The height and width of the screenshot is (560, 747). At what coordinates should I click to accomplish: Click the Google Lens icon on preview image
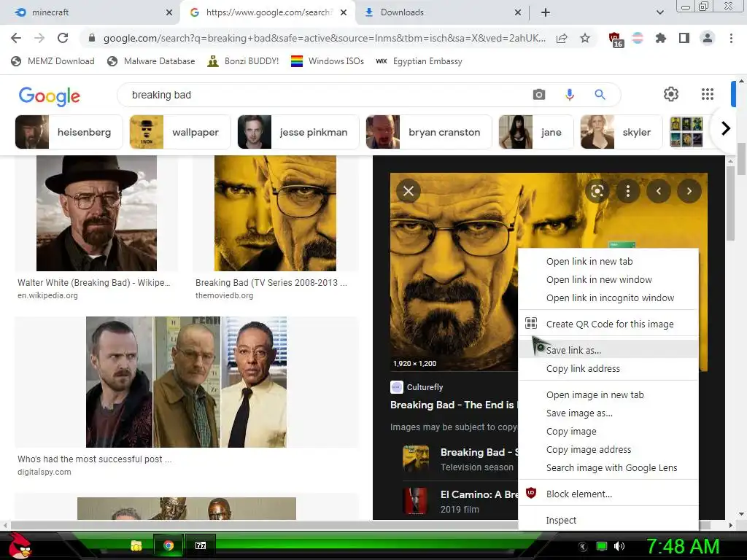[x=597, y=191]
